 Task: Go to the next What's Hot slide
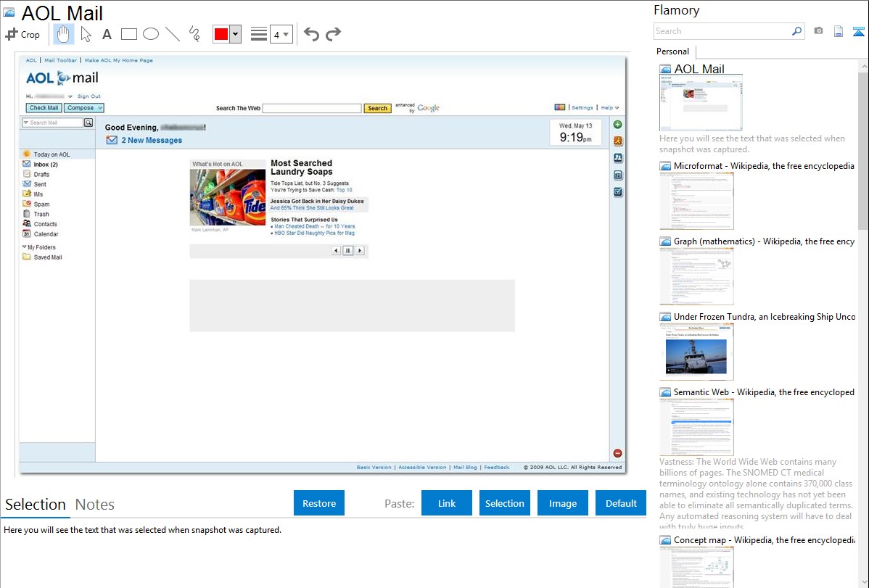pos(360,250)
